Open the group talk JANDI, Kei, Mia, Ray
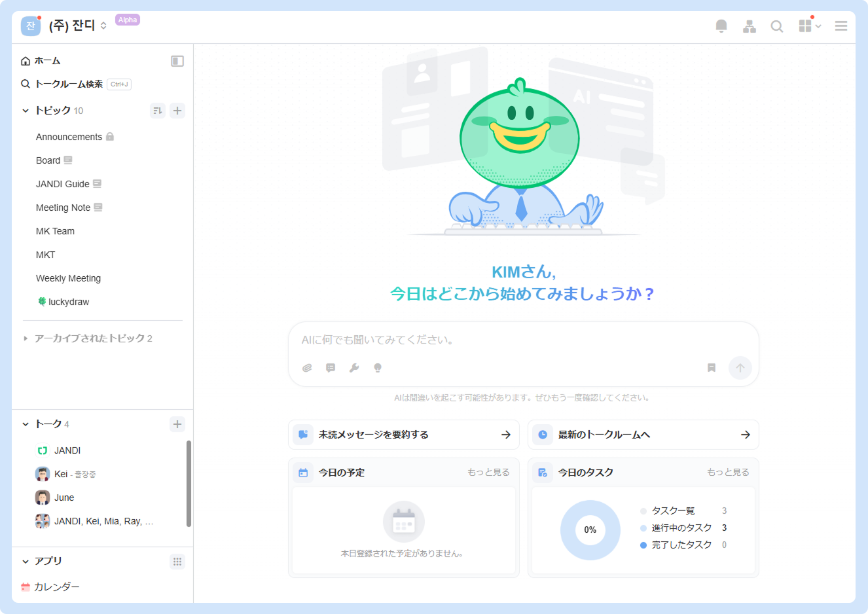This screenshot has width=868, height=614. point(102,521)
